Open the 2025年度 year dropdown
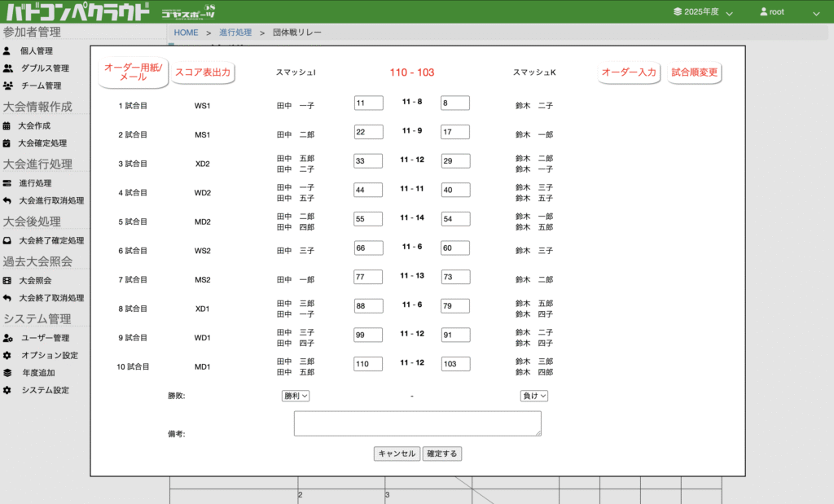This screenshot has width=834, height=504. 703,12
